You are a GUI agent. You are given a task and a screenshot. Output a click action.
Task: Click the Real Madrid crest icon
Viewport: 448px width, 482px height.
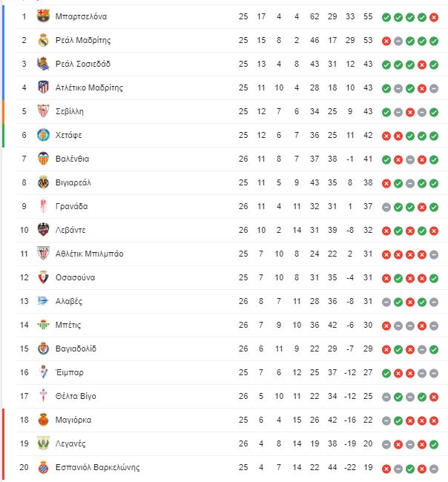coord(43,40)
